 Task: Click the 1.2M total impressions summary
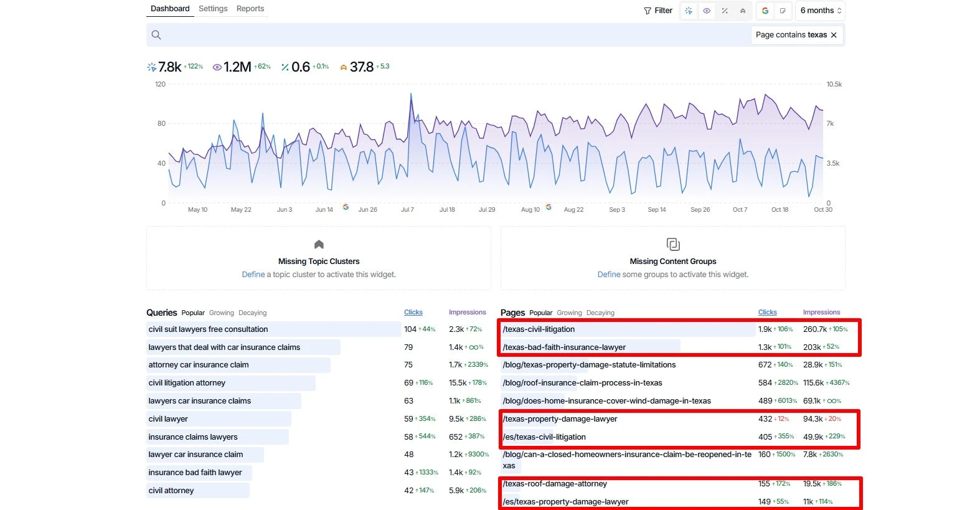(x=242, y=67)
